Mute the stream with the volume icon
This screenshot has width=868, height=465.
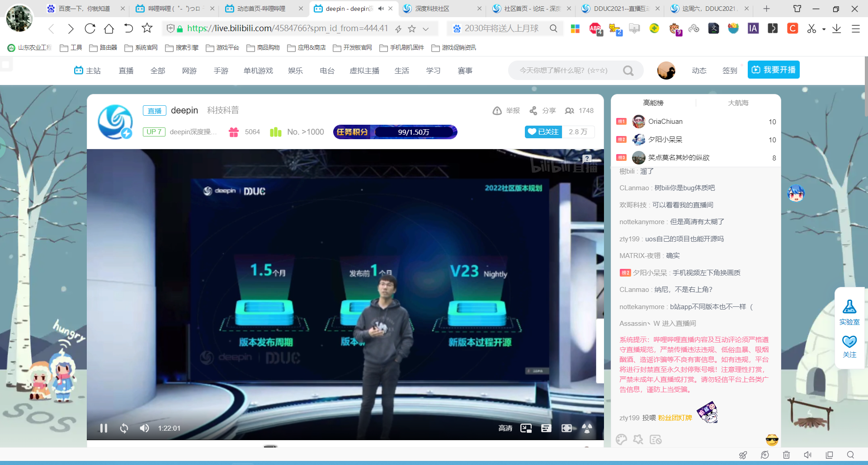click(144, 428)
